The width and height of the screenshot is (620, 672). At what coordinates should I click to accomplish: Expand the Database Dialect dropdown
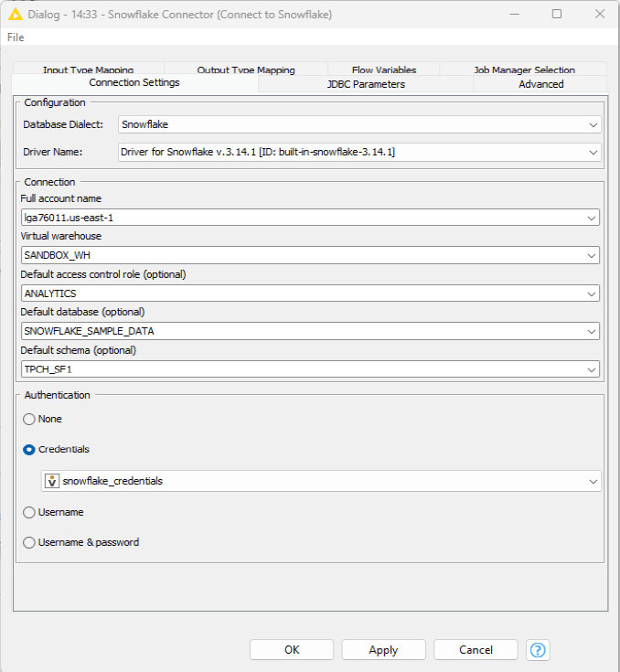[x=593, y=124]
